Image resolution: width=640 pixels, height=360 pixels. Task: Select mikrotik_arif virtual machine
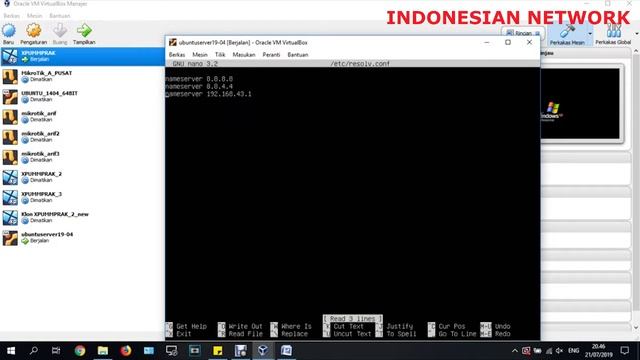point(82,117)
